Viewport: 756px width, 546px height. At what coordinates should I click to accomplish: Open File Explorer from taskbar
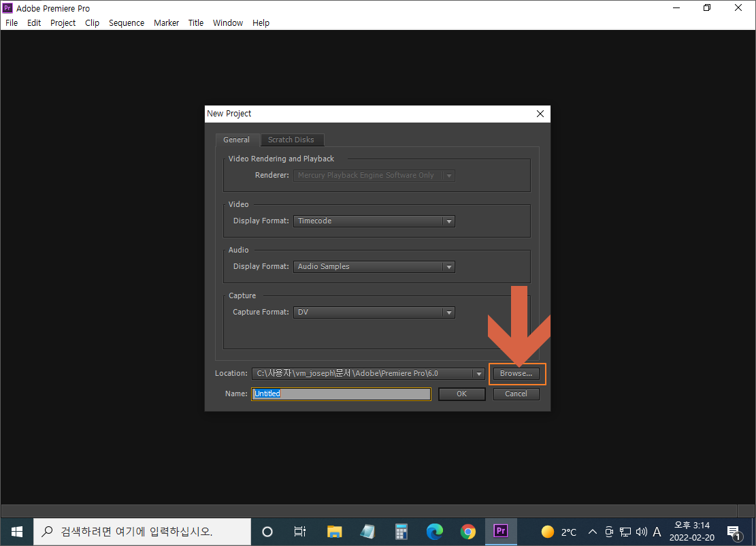pos(334,532)
